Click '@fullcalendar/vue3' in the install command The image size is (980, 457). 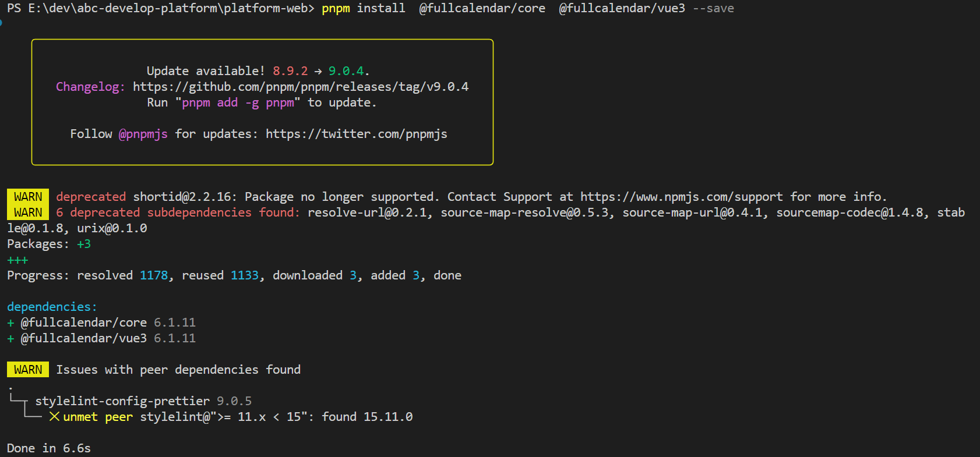click(622, 8)
